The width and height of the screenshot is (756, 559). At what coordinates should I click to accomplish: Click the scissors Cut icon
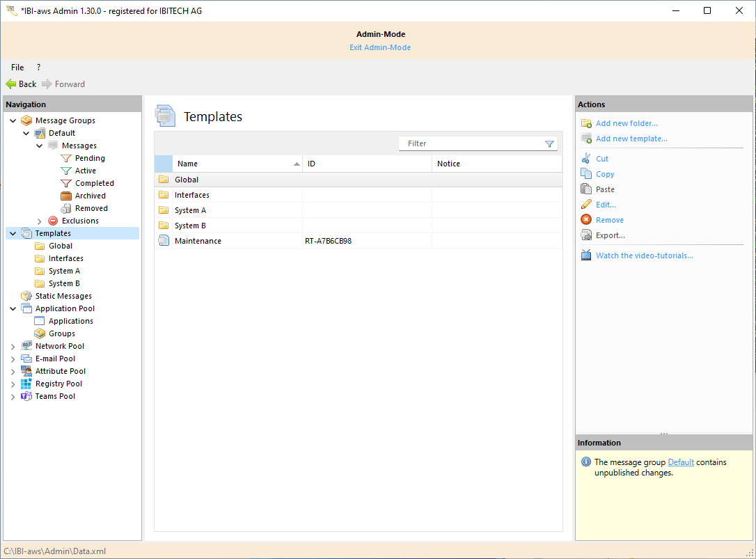pyautogui.click(x=586, y=159)
